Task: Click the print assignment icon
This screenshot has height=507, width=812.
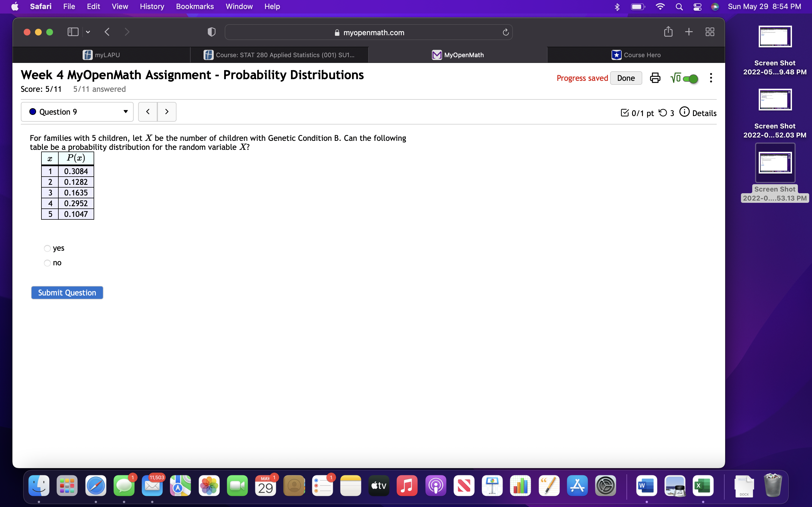Action: pyautogui.click(x=655, y=78)
